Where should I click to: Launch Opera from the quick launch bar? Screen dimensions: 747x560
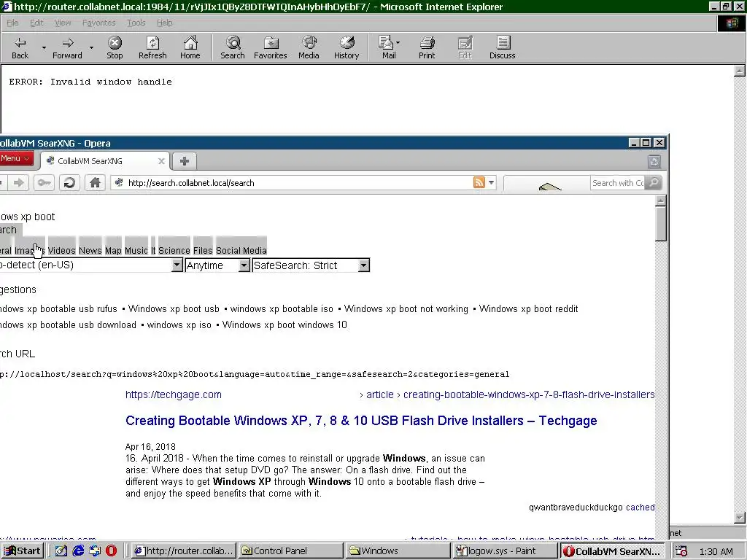point(111,551)
